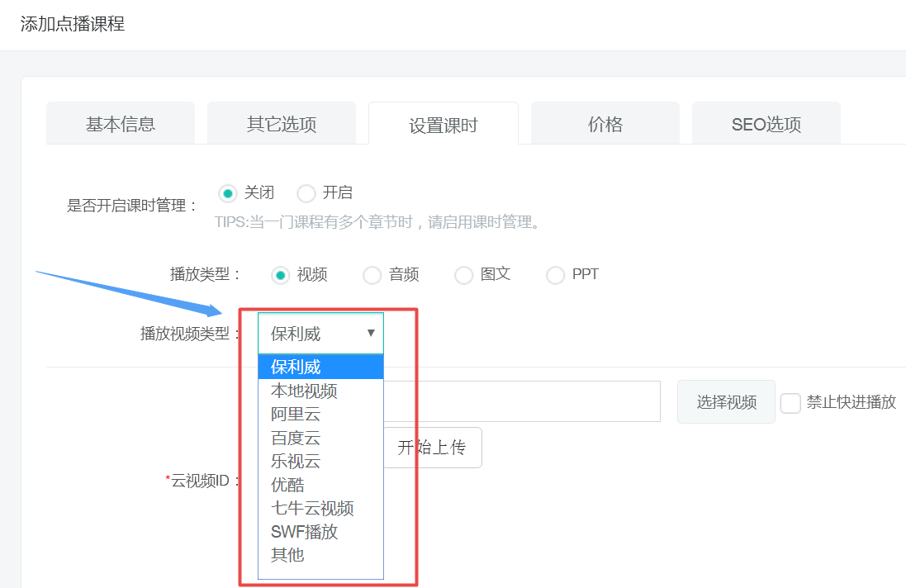Go to the 价格 tab
906x588 pixels.
pyautogui.click(x=605, y=125)
